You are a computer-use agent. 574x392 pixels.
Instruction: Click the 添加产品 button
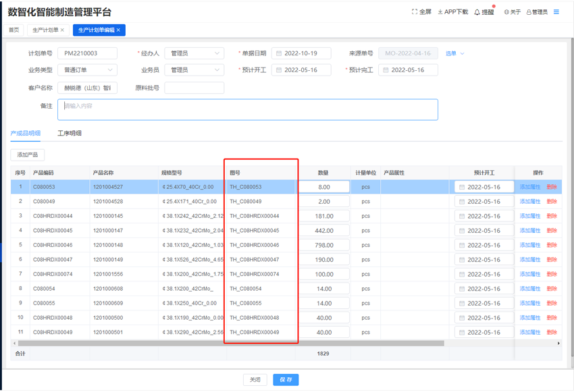(x=28, y=155)
